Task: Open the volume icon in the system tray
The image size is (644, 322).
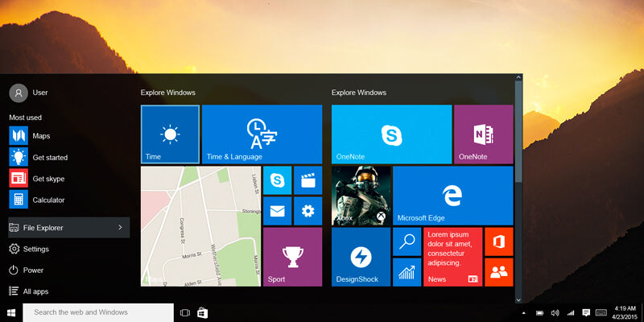Action: (x=555, y=312)
